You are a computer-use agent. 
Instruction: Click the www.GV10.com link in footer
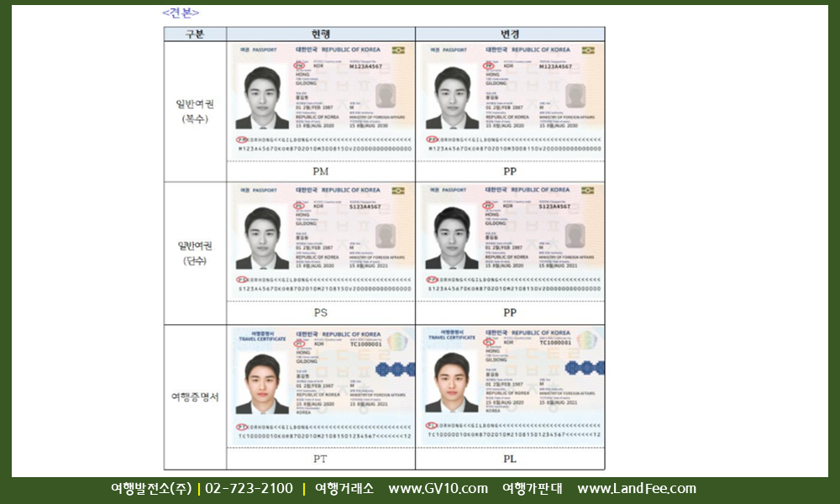[x=438, y=489]
